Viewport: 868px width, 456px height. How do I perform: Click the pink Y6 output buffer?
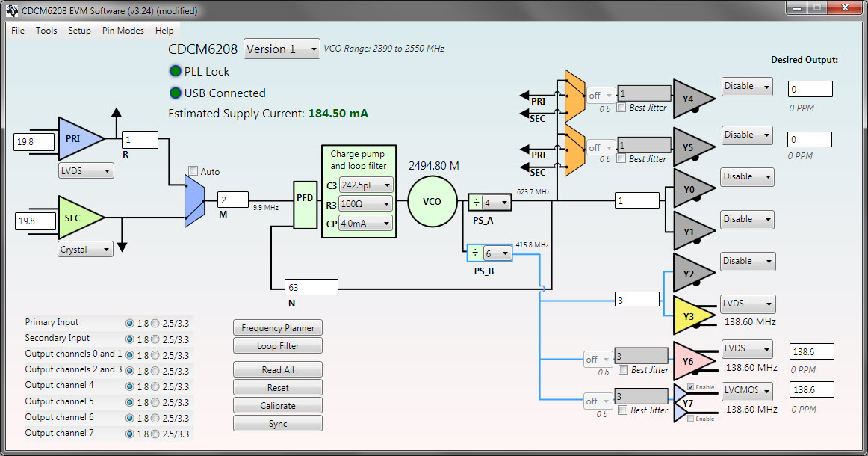coord(692,361)
